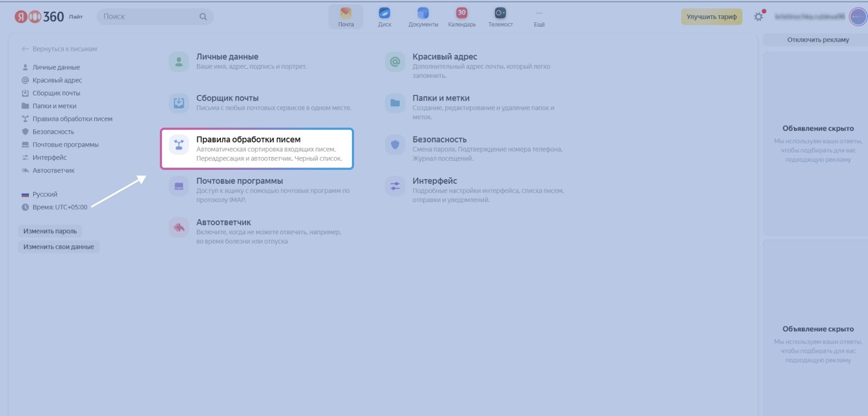Image resolution: width=868 pixels, height=416 pixels.
Task: Click the user avatar in top-right corner
Action: tap(858, 17)
